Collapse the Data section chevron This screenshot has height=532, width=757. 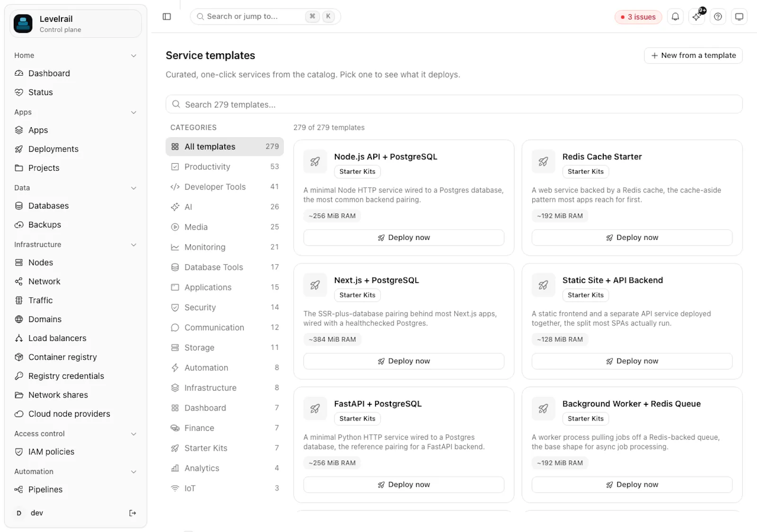click(x=133, y=188)
